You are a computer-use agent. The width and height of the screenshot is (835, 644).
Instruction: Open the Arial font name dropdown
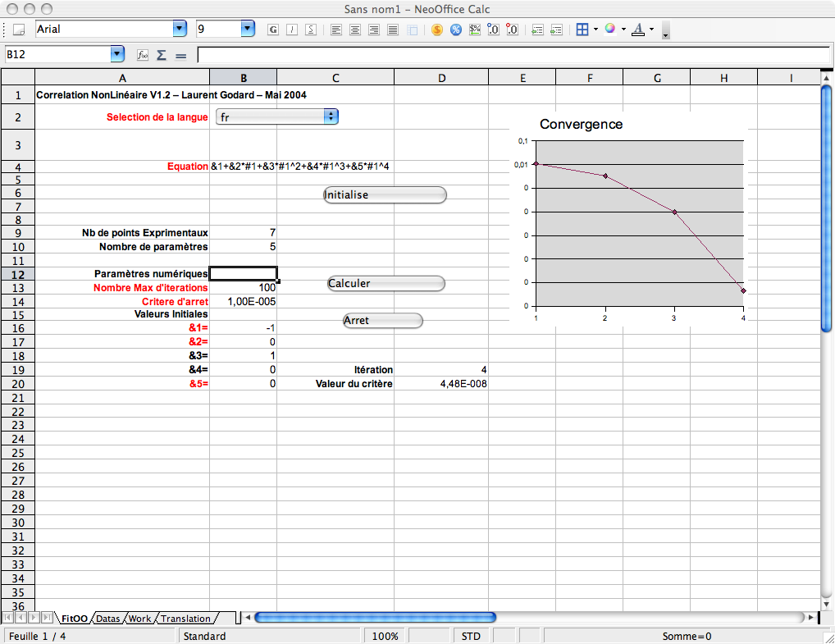180,29
